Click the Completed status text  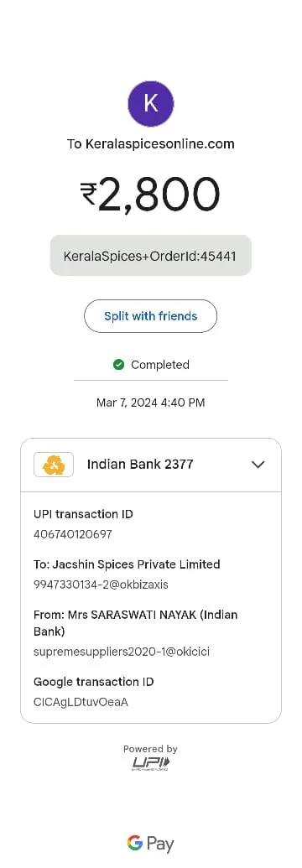[x=160, y=365]
